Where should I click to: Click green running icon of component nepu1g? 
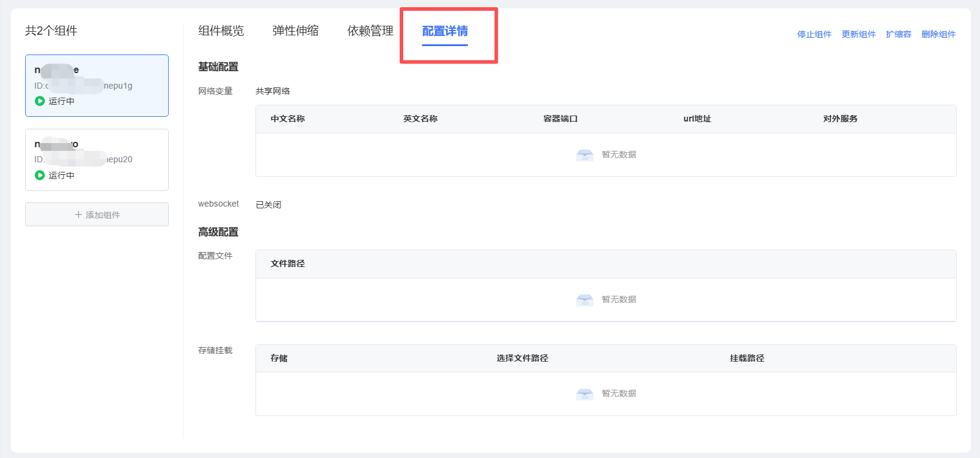[39, 101]
